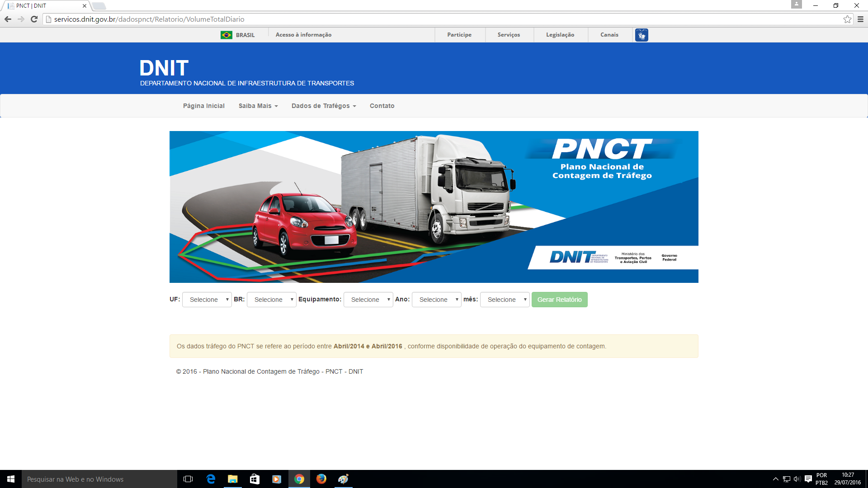
Task: Click the browser address bar URL
Action: tap(149, 19)
